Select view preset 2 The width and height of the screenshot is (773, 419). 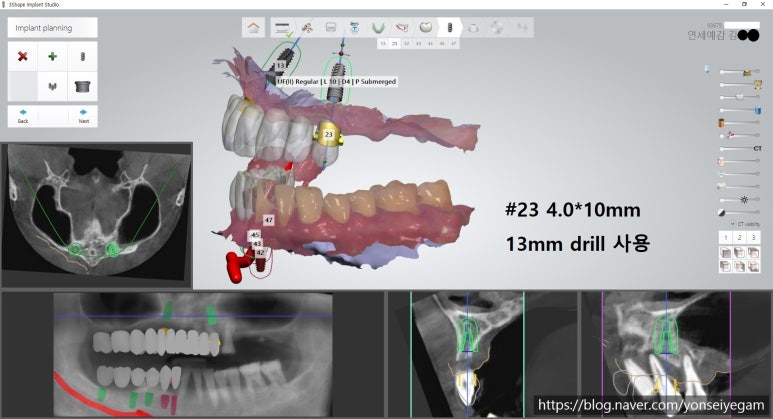739,238
